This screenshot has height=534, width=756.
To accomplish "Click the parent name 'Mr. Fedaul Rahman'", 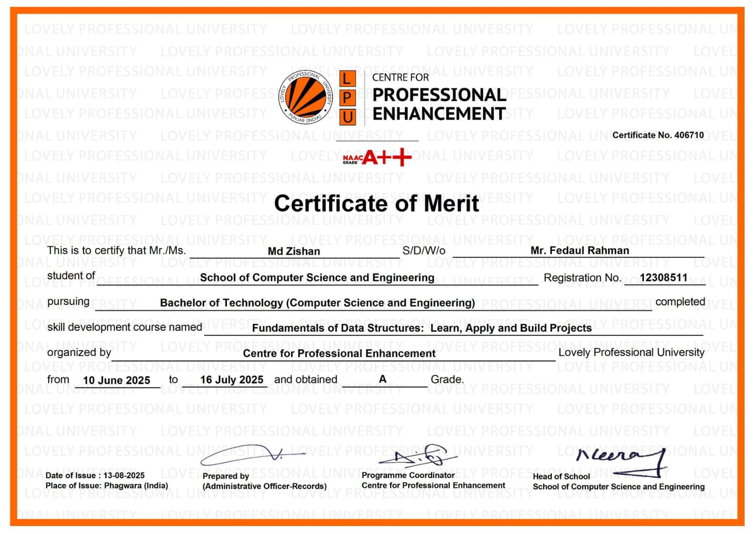I will click(580, 250).
